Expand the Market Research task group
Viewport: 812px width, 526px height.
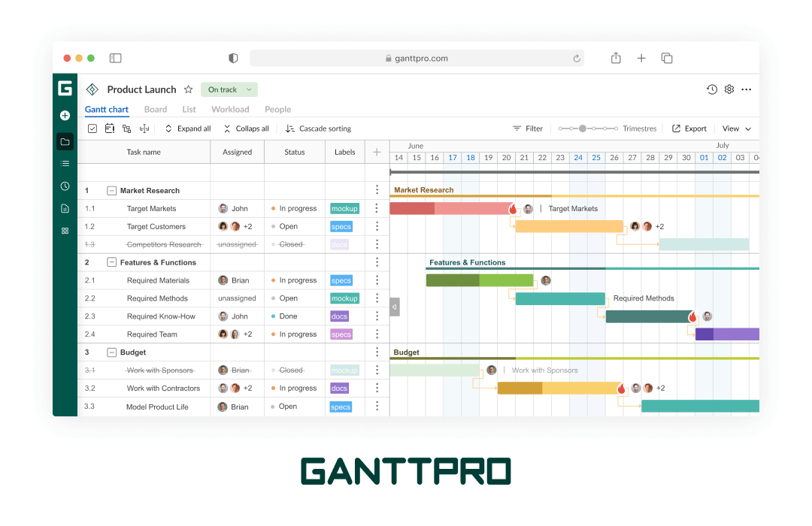click(x=111, y=190)
